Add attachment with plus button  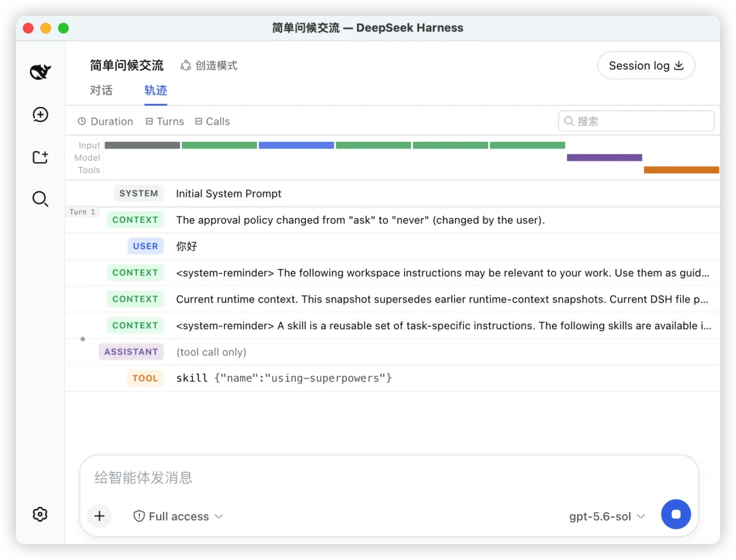point(99,516)
